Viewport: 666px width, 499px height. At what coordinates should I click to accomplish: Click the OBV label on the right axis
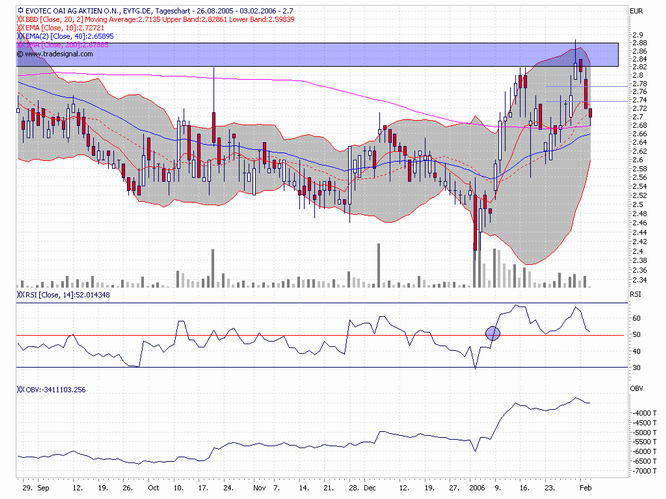pos(636,388)
